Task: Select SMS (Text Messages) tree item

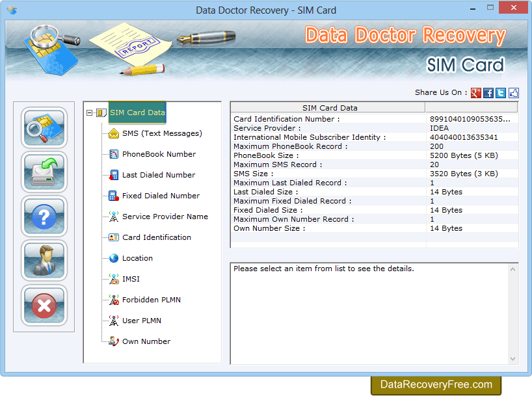Action: 162,133
